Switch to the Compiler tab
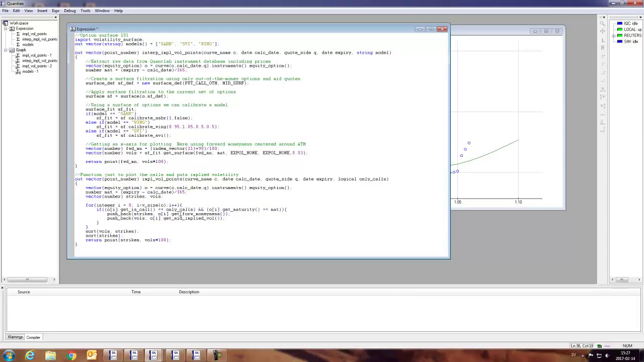Image resolution: width=644 pixels, height=362 pixels. coord(33,337)
